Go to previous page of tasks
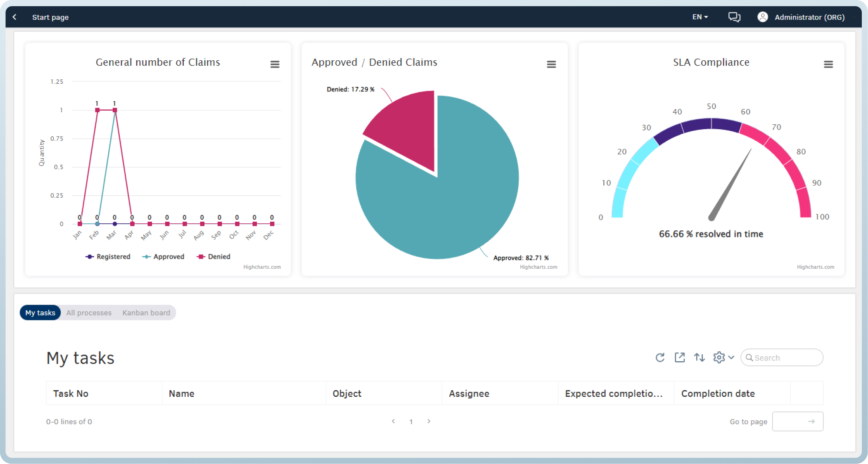868x464 pixels. [x=393, y=421]
